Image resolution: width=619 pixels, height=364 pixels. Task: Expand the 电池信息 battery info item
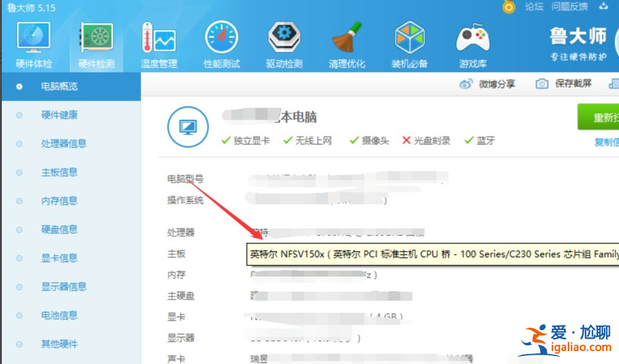60,315
